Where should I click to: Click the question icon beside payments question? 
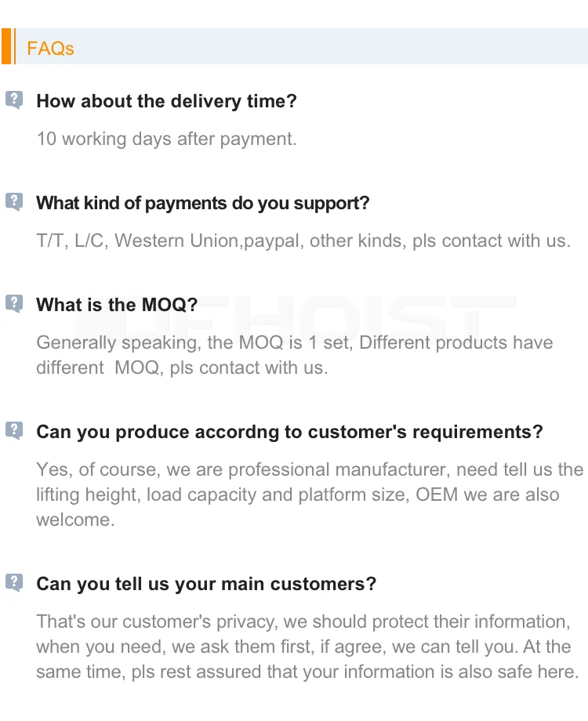pos(14,202)
